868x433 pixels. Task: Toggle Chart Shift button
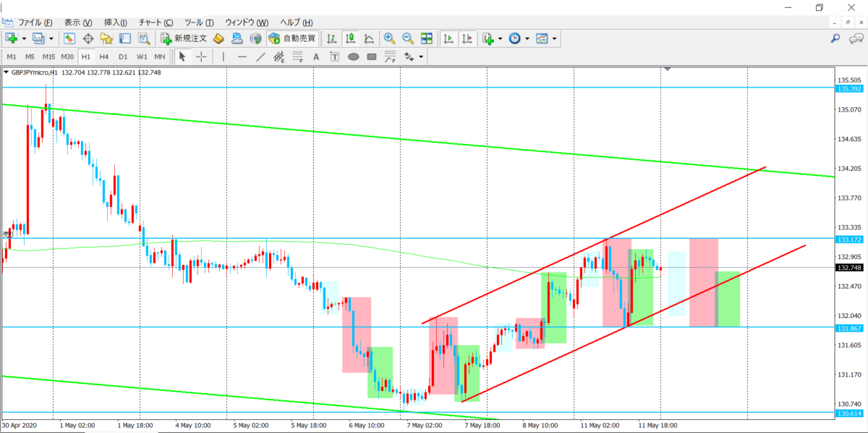(467, 38)
